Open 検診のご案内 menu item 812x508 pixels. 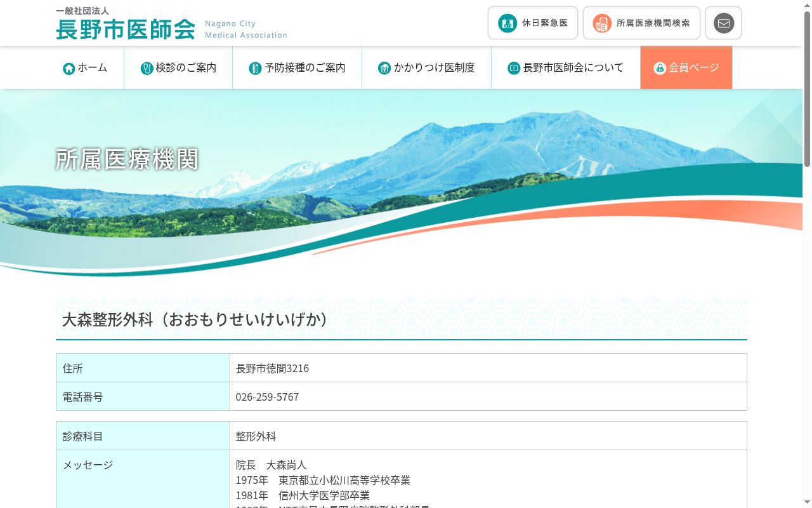click(178, 67)
